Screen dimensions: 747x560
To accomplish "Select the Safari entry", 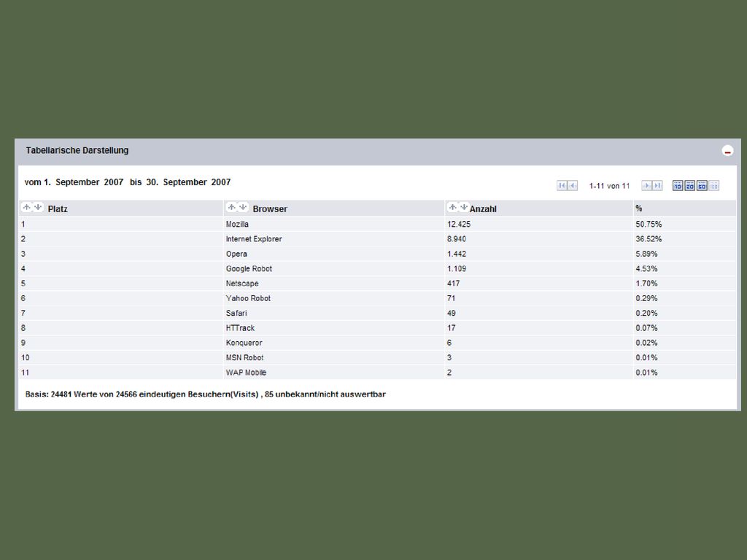I will pyautogui.click(x=236, y=313).
